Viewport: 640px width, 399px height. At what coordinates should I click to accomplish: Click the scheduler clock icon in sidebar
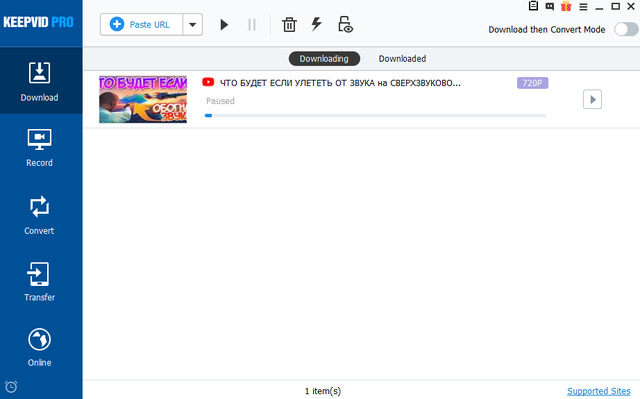11,386
